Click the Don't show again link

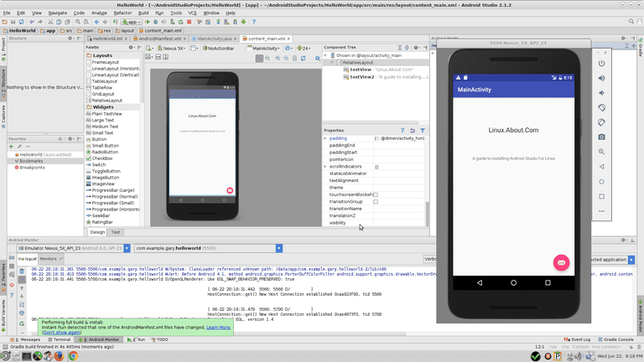click(61, 333)
